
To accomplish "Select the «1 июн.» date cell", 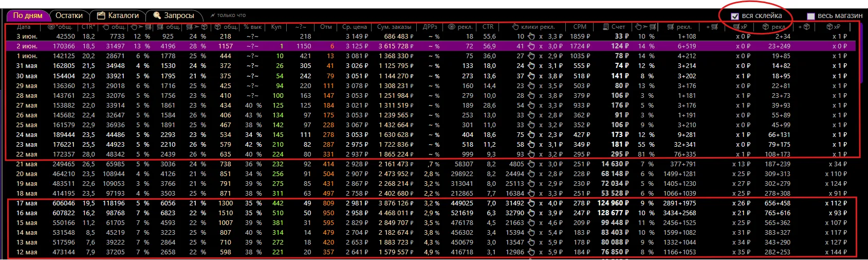I will [26, 56].
